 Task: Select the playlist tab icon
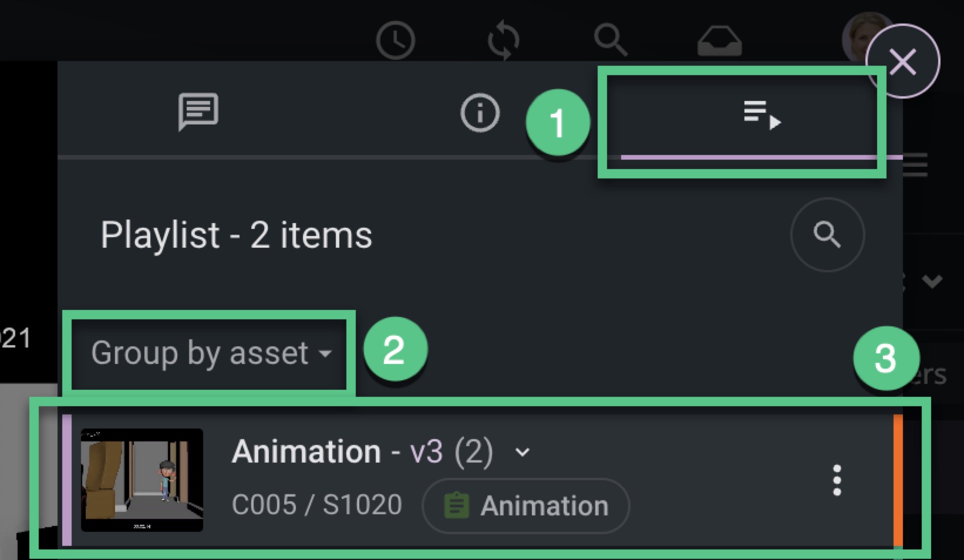(x=761, y=114)
